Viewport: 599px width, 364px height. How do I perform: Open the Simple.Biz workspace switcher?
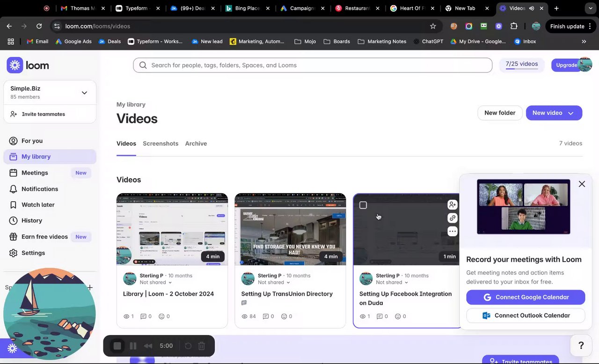[x=50, y=92]
